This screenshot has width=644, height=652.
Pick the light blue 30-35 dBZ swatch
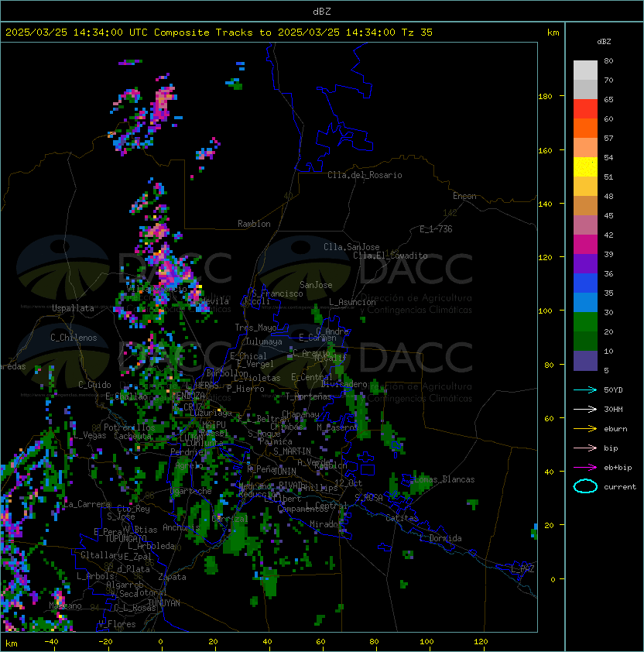[x=585, y=303]
